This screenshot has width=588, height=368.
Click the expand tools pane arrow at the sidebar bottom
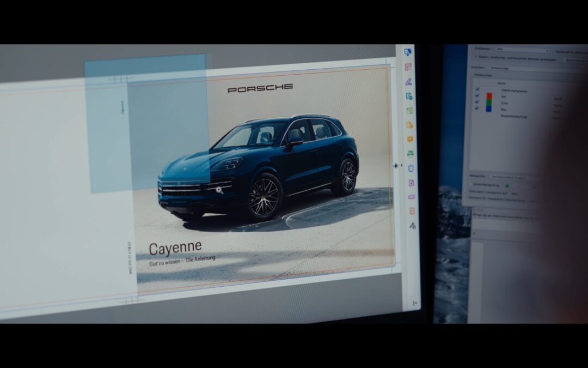tap(415, 303)
